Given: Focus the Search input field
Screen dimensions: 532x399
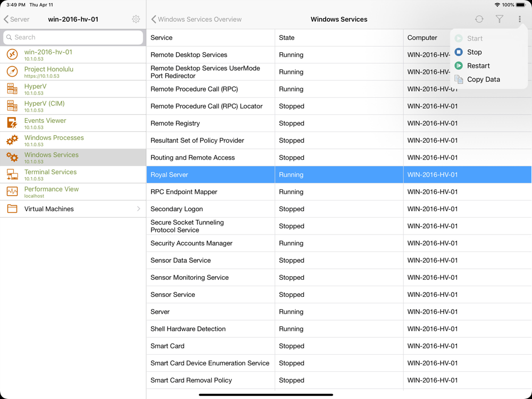Looking at the screenshot, I should click(73, 37).
